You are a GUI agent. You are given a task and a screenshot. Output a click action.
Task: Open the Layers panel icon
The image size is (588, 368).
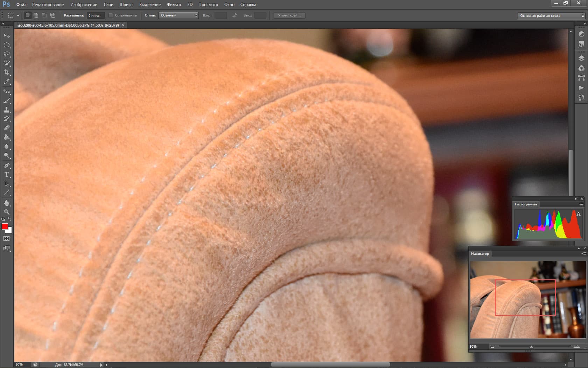[581, 59]
